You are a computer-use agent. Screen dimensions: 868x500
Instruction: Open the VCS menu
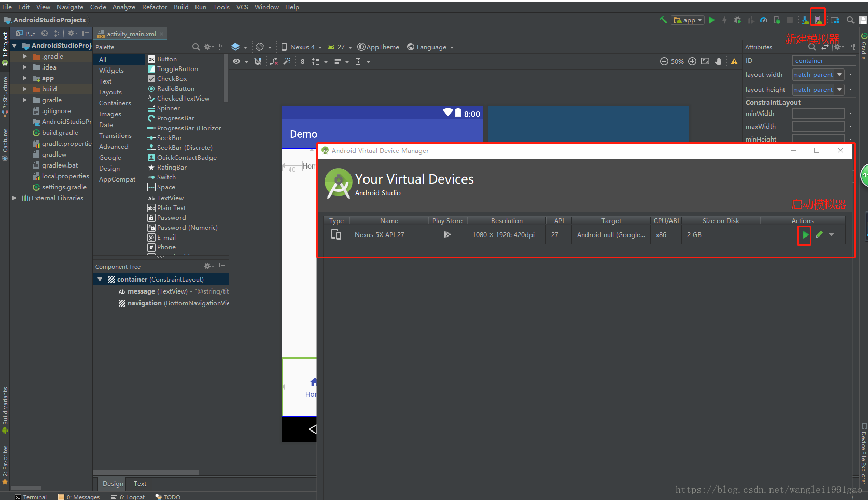pos(242,7)
